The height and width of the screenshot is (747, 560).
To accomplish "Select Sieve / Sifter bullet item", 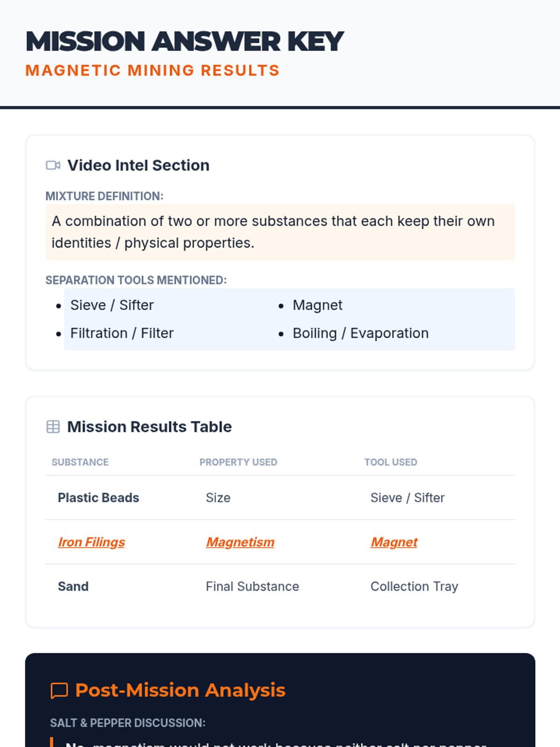I will pyautogui.click(x=112, y=305).
